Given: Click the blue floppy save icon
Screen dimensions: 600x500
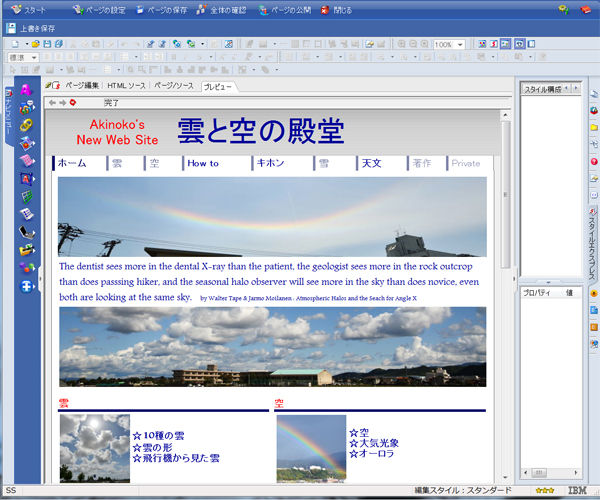Looking at the screenshot, I should point(47,44).
